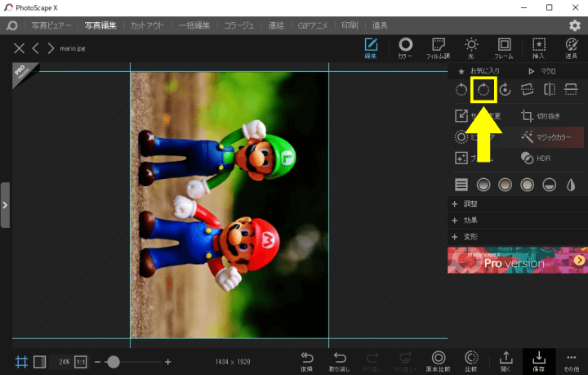Image resolution: width=588 pixels, height=375 pixels.
Task: Toggle the blue grid overlay icon
Action: pos(21,362)
